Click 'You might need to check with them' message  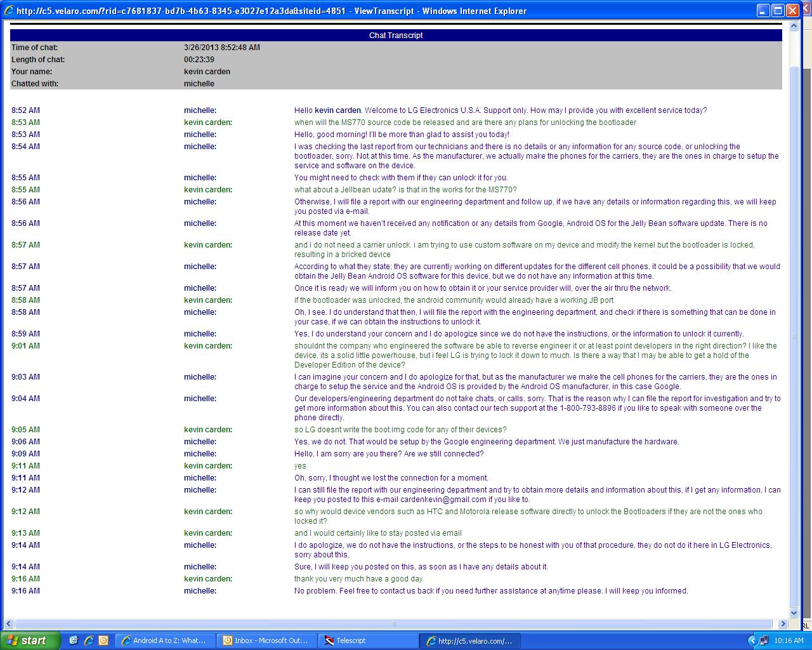401,178
